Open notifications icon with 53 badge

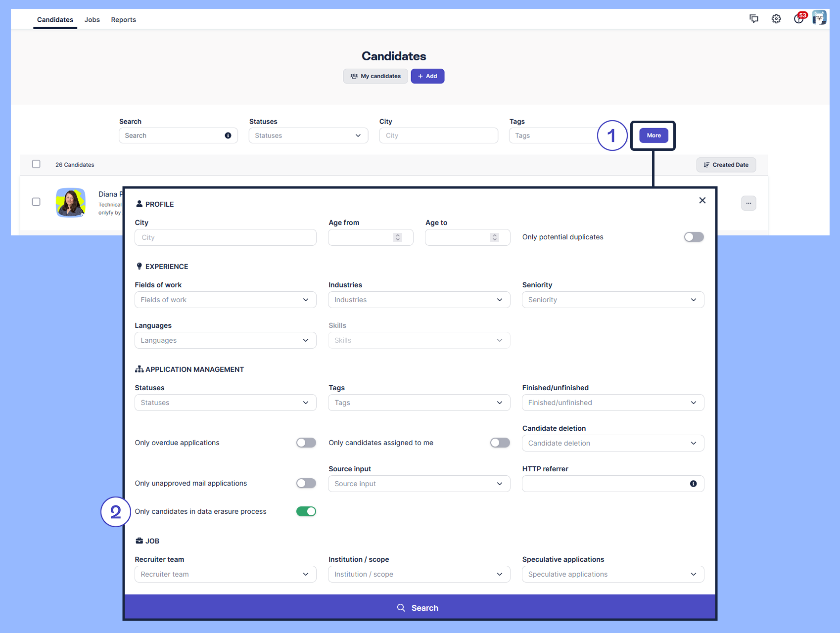tap(798, 19)
